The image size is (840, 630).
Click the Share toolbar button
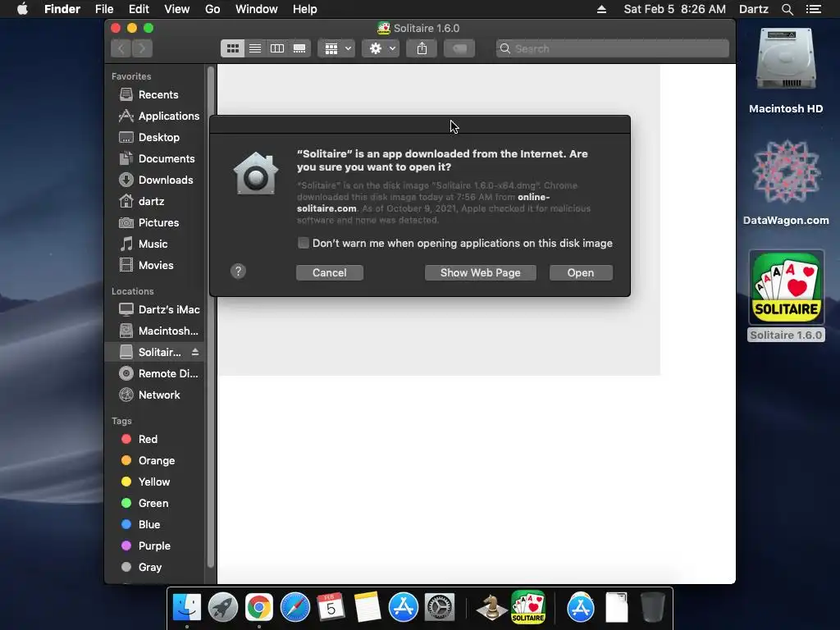[422, 48]
